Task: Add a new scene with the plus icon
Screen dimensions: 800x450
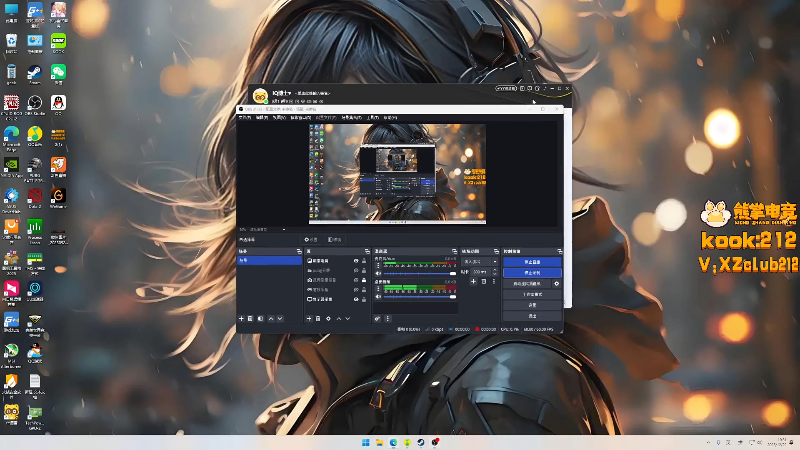Action: 241,318
